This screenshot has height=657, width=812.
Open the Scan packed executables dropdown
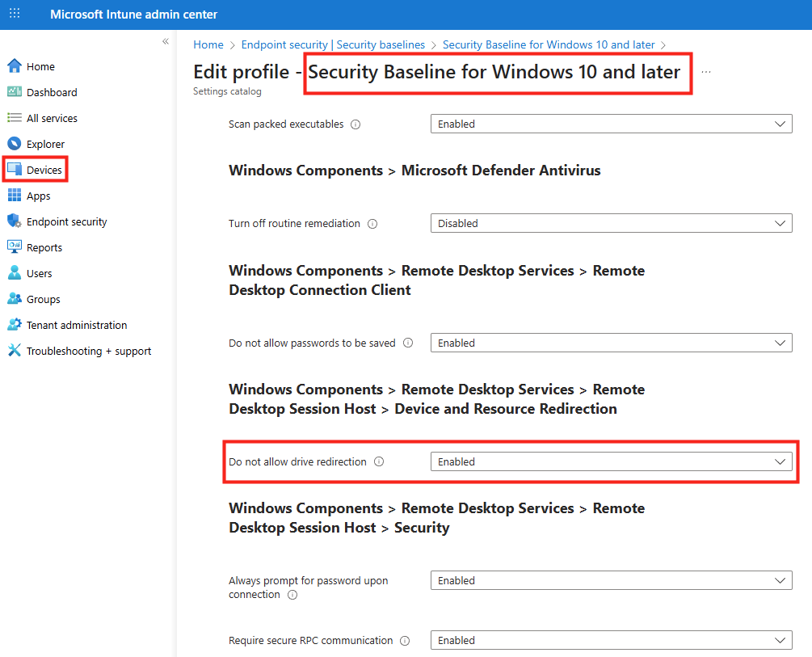click(x=611, y=124)
